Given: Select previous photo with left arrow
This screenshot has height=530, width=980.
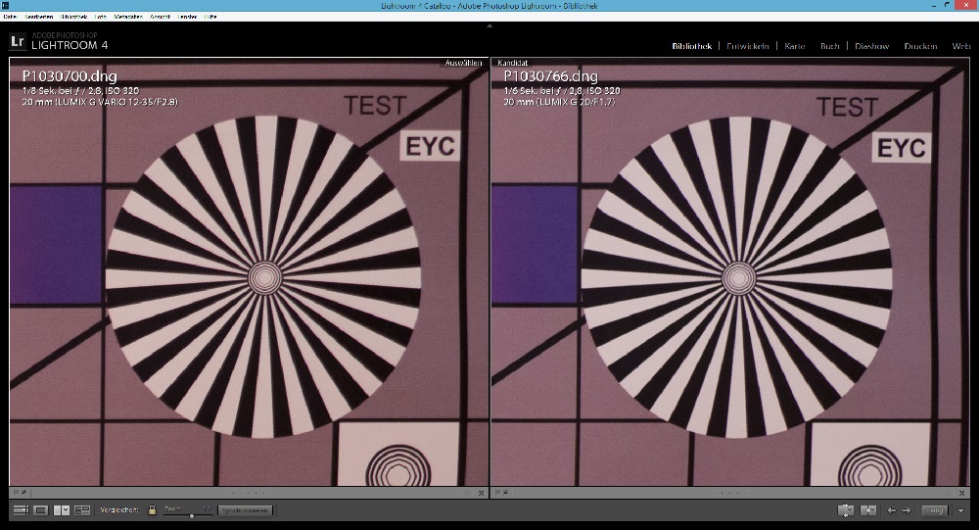Looking at the screenshot, I should (x=891, y=510).
